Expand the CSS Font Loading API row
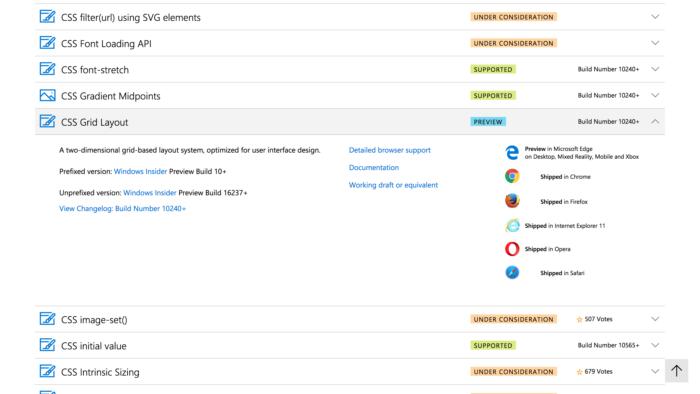This screenshot has width=700, height=394. (655, 43)
